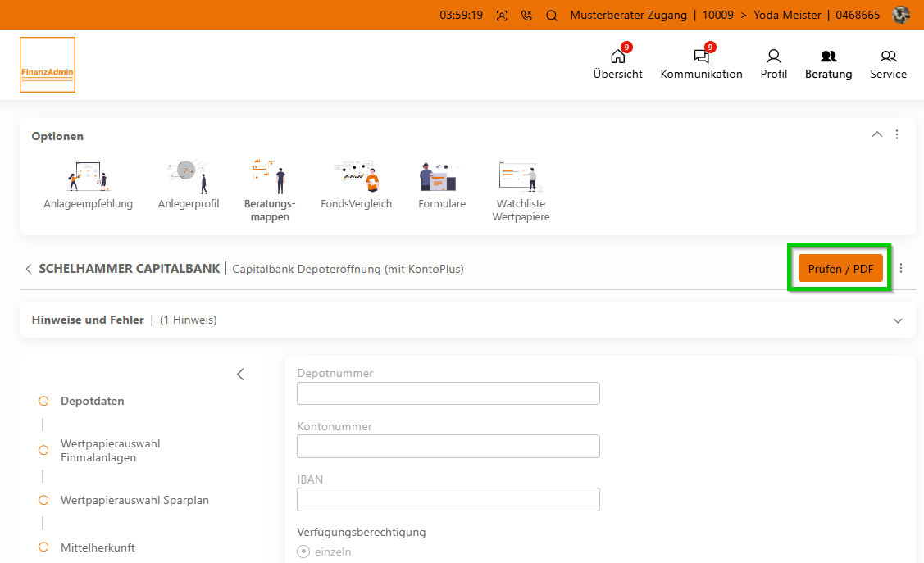The width and height of the screenshot is (924, 563).
Task: Open Watchliste Wertpapiere icon
Action: [521, 176]
